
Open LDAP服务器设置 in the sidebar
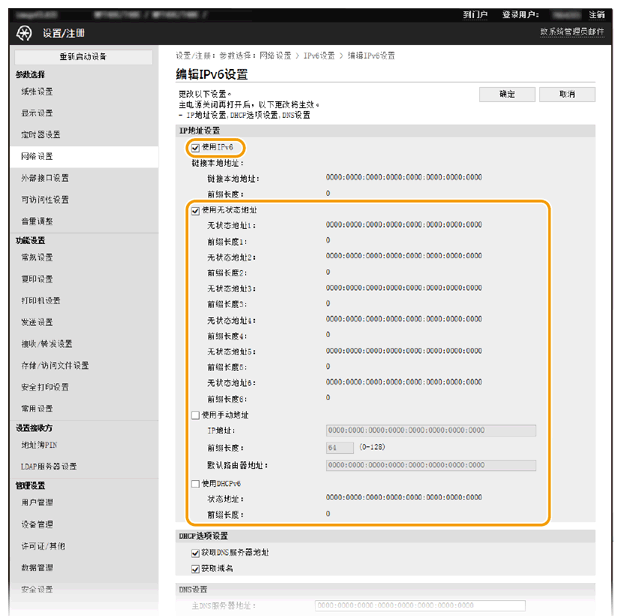point(49,466)
